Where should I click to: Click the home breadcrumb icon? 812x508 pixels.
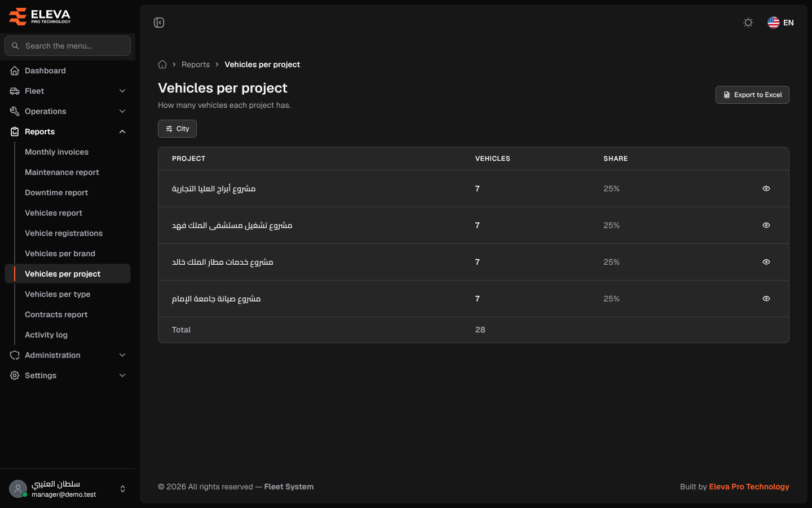[162, 64]
